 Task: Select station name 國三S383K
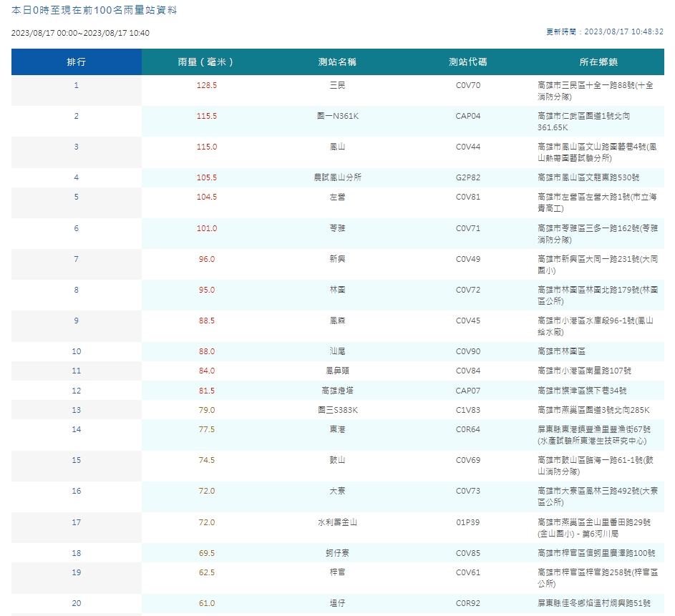[338, 410]
